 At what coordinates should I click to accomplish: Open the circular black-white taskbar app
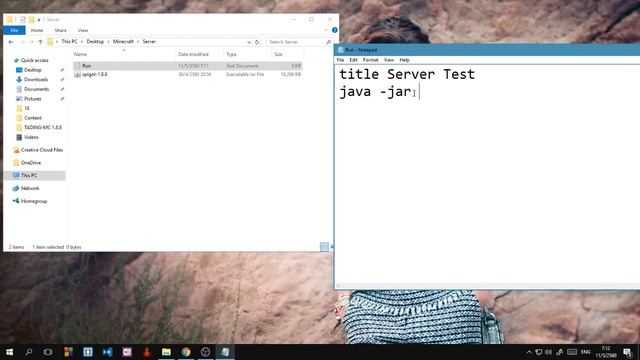pyautogui.click(x=205, y=352)
